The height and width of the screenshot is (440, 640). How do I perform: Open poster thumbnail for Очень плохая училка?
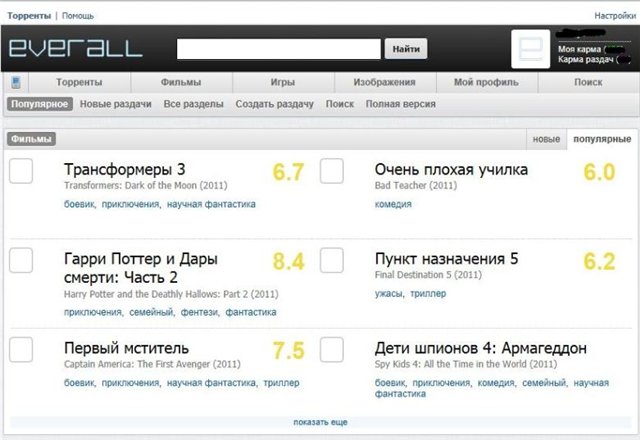tap(331, 171)
